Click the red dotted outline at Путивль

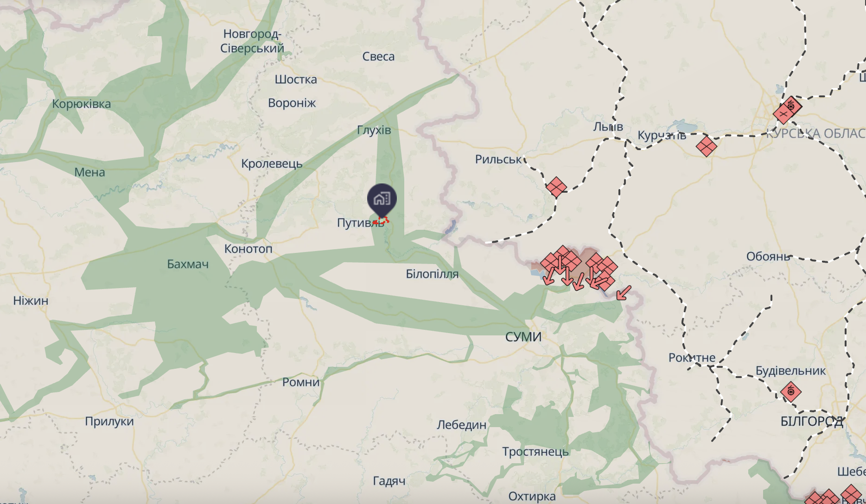tap(382, 220)
